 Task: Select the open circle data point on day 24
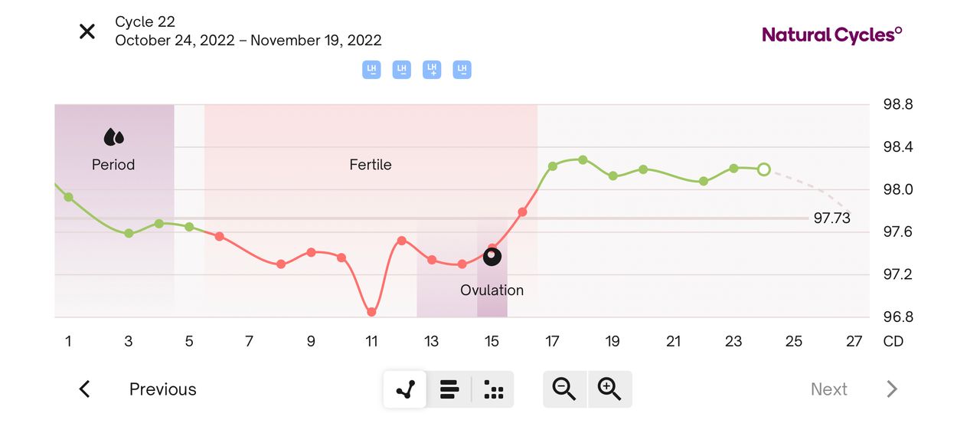[763, 169]
